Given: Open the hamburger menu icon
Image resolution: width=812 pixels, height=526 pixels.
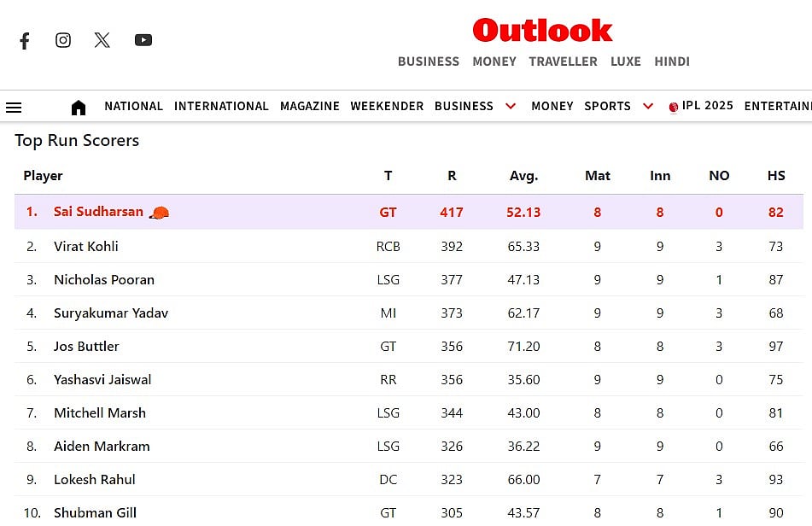Looking at the screenshot, I should (x=14, y=108).
